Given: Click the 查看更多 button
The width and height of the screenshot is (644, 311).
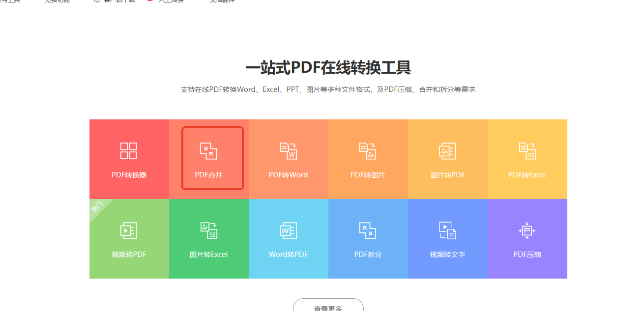Looking at the screenshot, I should tap(328, 305).
